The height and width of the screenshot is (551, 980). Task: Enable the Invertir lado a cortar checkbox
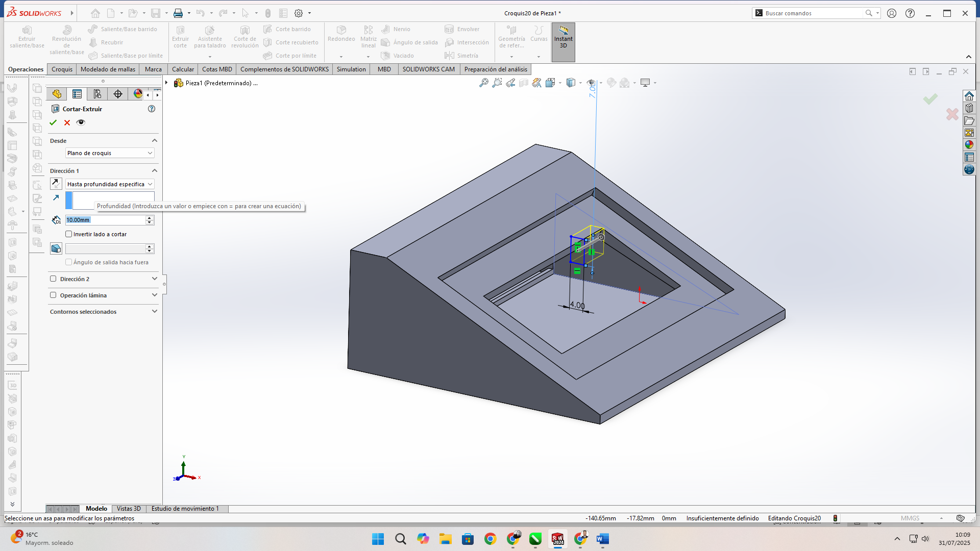click(x=69, y=234)
